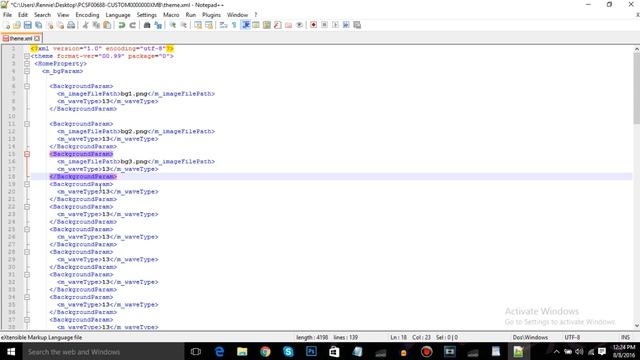
Task: Open the Function List toolbar icon
Action: click(x=278, y=25)
